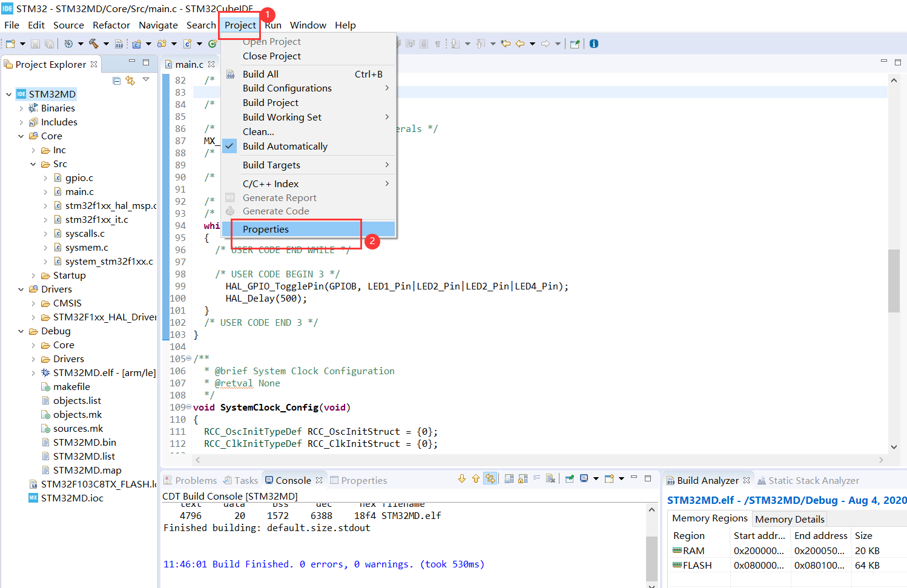This screenshot has width=907, height=588.
Task: Choose Clean... from the Project menu
Action: [x=259, y=132]
